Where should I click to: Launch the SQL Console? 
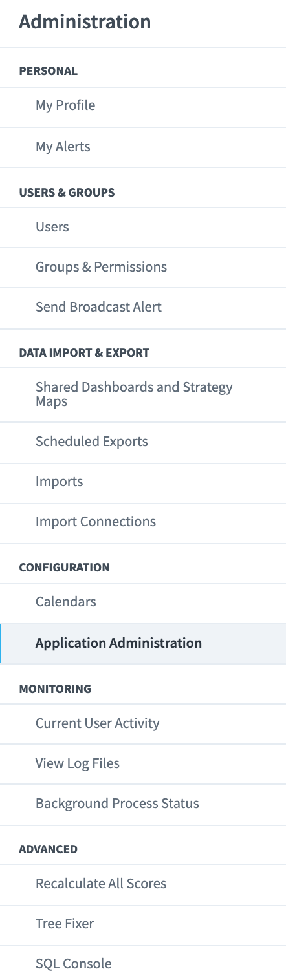coord(143,964)
